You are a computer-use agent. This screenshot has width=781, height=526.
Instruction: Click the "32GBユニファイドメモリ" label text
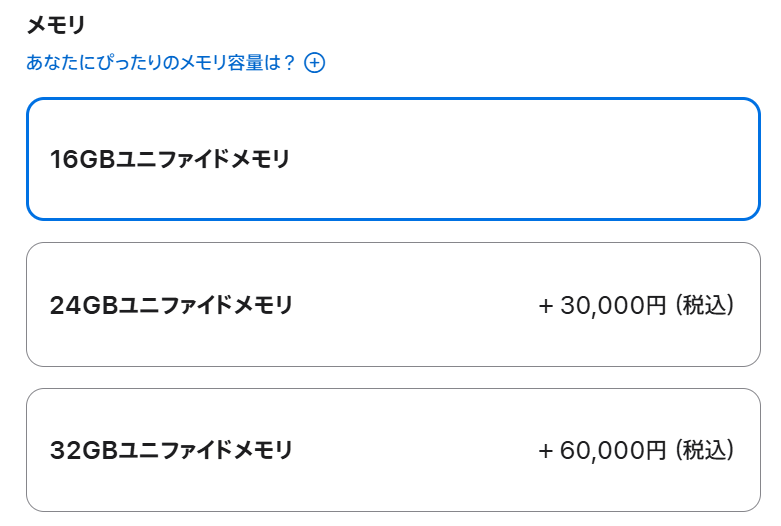pos(171,451)
